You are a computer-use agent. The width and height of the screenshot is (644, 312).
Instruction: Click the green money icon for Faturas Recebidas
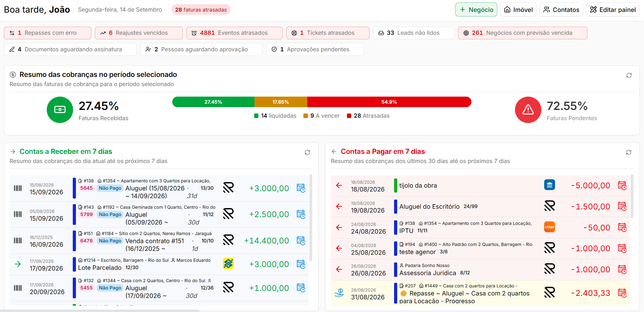click(60, 110)
